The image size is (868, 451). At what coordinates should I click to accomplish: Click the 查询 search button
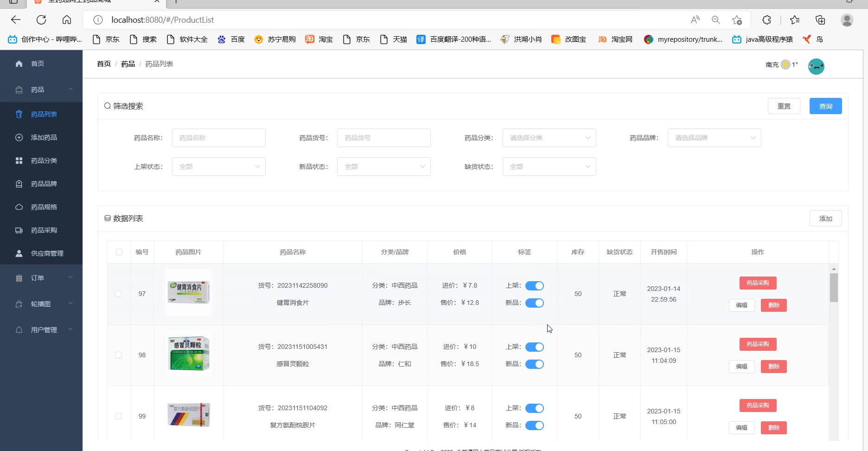(825, 106)
